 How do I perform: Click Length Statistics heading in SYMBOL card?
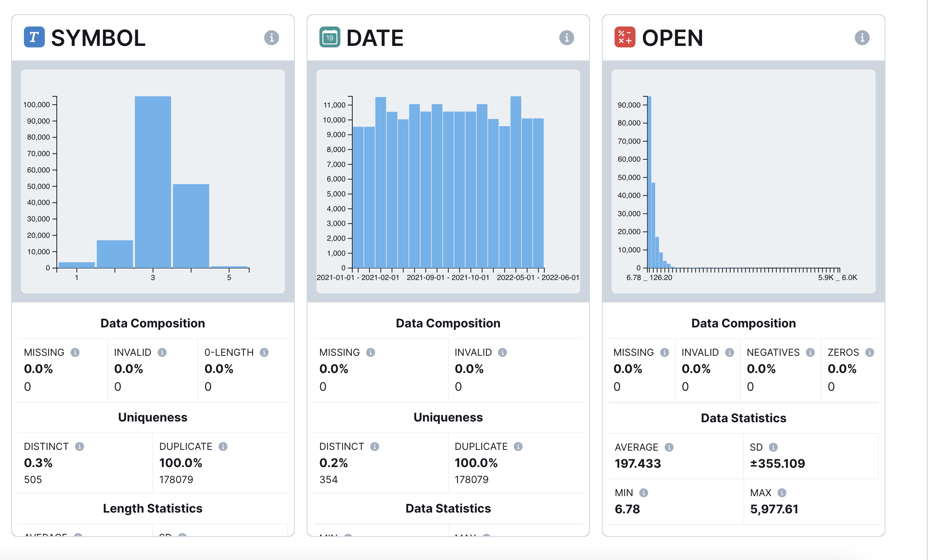[152, 508]
